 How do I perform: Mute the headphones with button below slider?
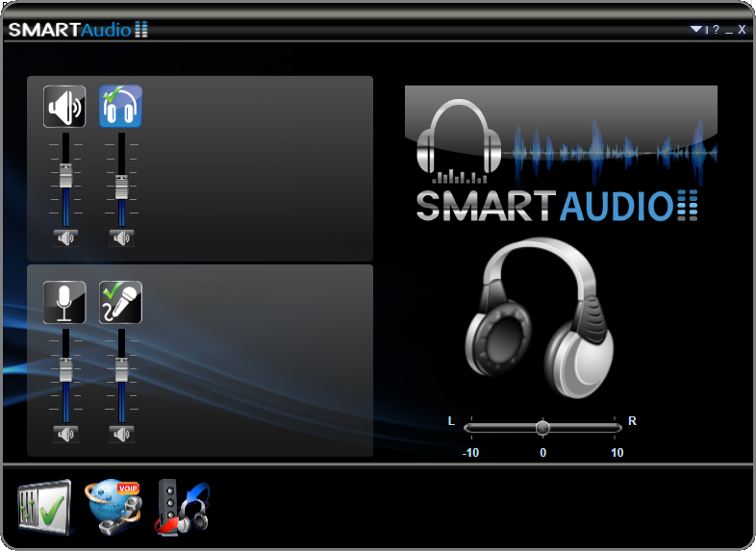121,238
